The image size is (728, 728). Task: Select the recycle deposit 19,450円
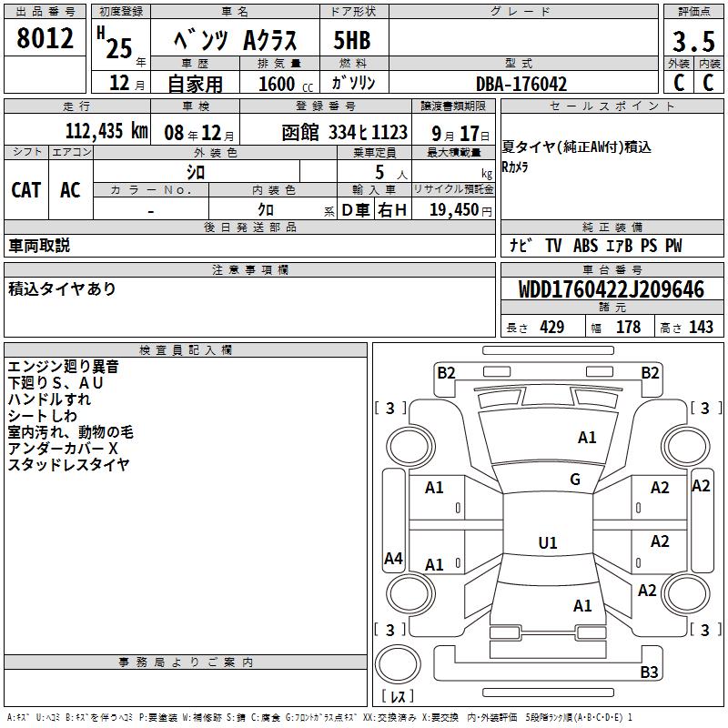(460, 210)
